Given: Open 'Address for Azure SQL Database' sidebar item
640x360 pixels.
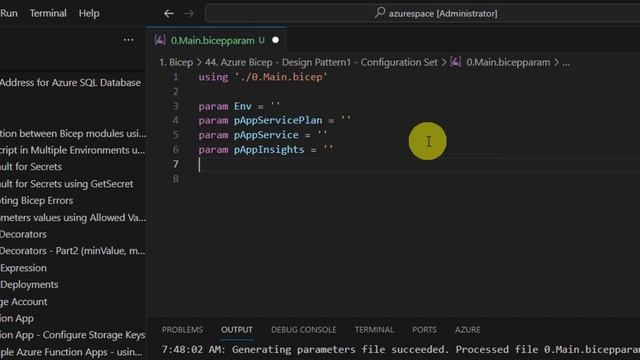Looking at the screenshot, I should (x=70, y=82).
